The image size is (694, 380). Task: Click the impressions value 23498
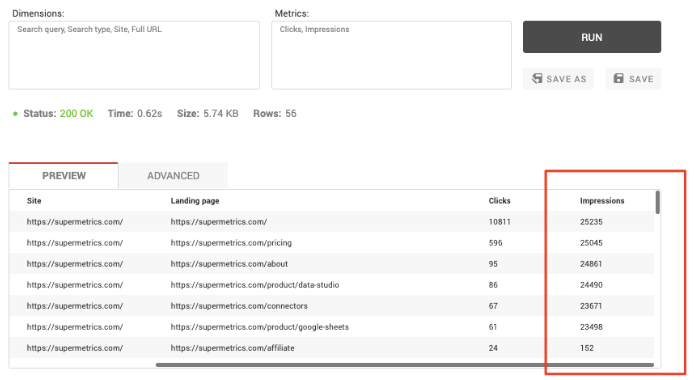[x=591, y=327]
